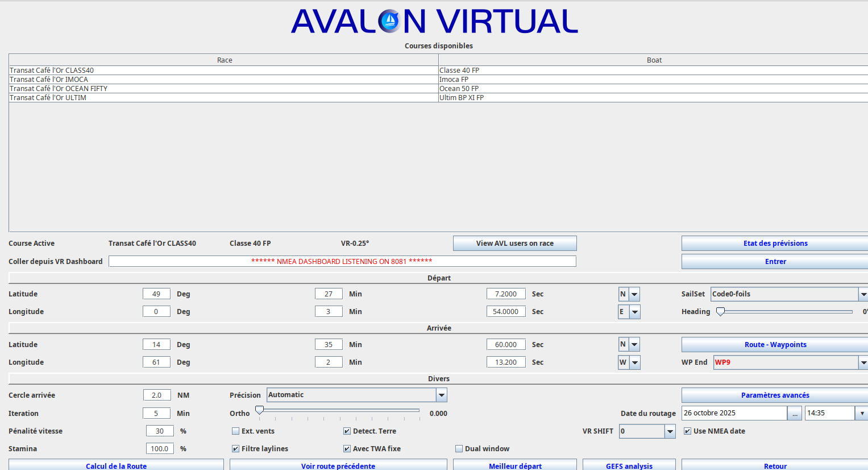Uncheck Filtre laylines
The width and height of the screenshot is (868, 470).
click(x=235, y=448)
